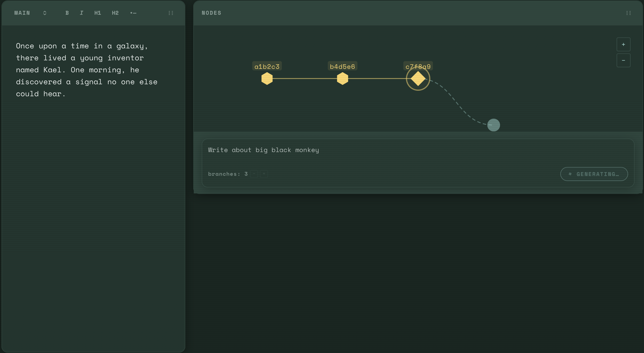Toggle bold formatting in editor toolbar

pos(67,13)
